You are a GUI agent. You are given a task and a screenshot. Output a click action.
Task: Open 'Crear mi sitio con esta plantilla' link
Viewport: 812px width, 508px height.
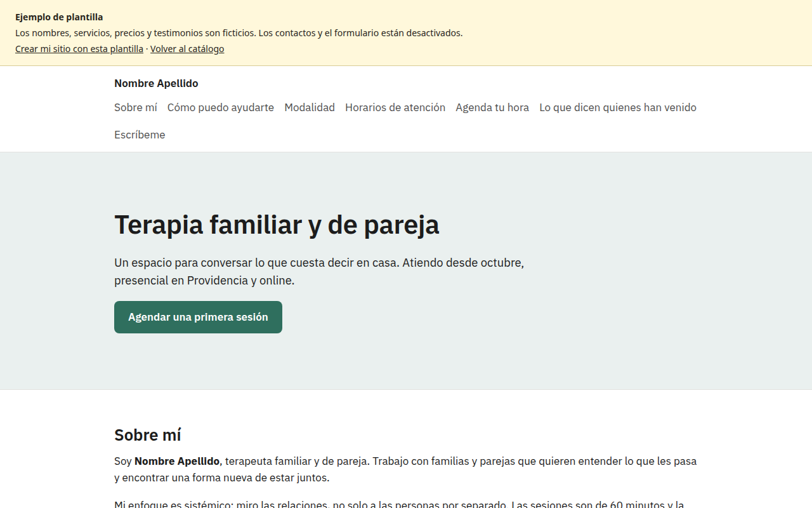click(x=79, y=49)
